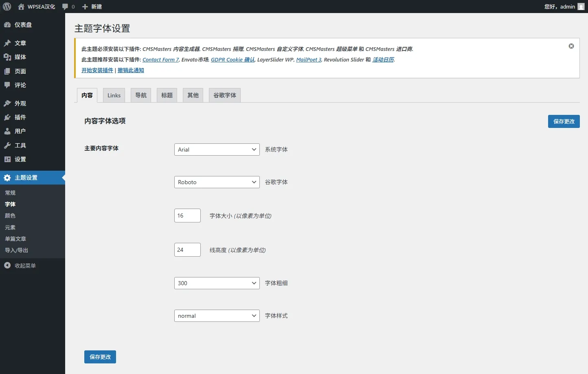Click the Contact Form 7 link

(x=160, y=59)
